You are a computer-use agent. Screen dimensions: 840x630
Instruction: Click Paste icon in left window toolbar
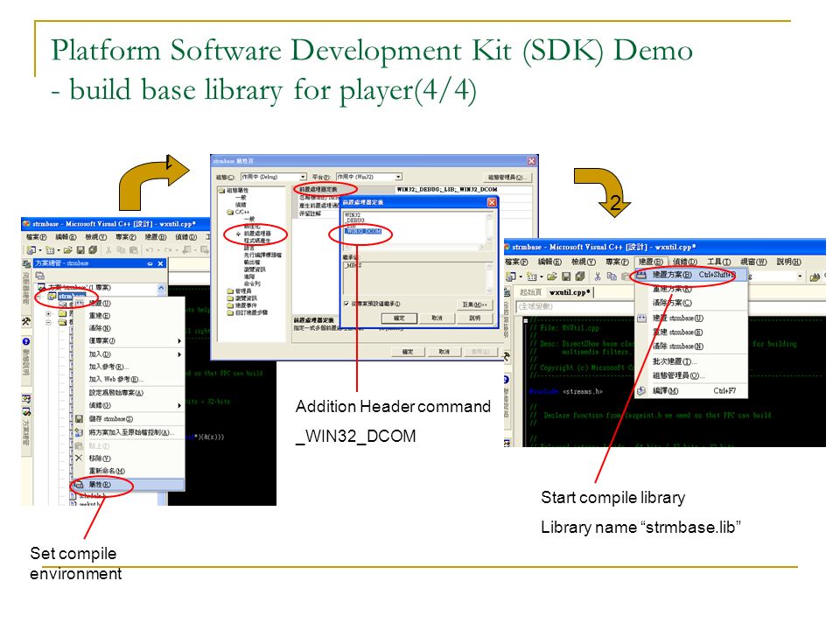click(x=134, y=249)
